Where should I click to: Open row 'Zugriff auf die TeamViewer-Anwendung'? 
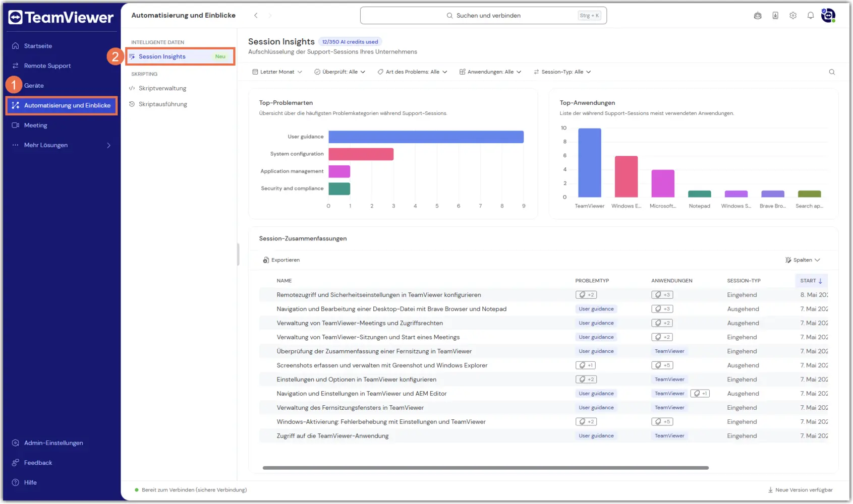tap(544, 436)
